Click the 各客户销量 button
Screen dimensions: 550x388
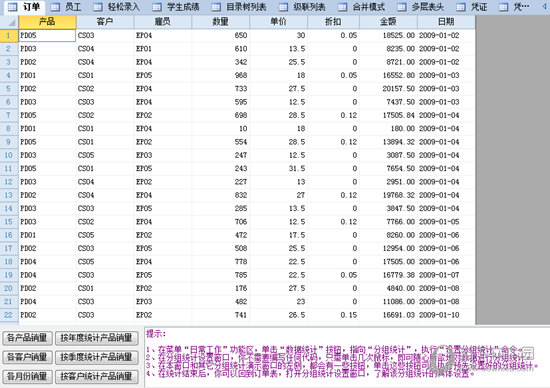(27, 357)
